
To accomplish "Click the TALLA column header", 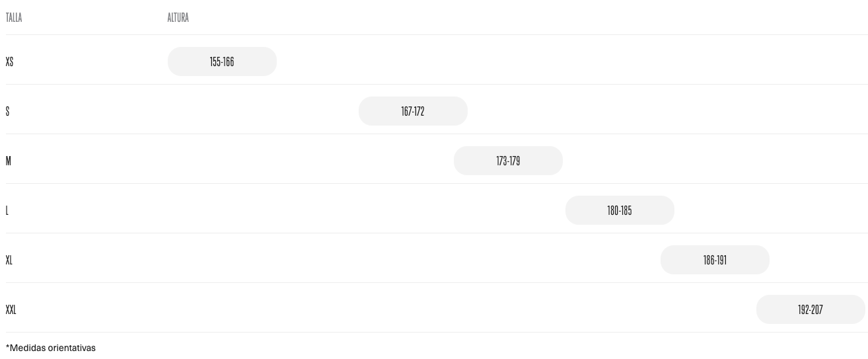I will pos(13,18).
